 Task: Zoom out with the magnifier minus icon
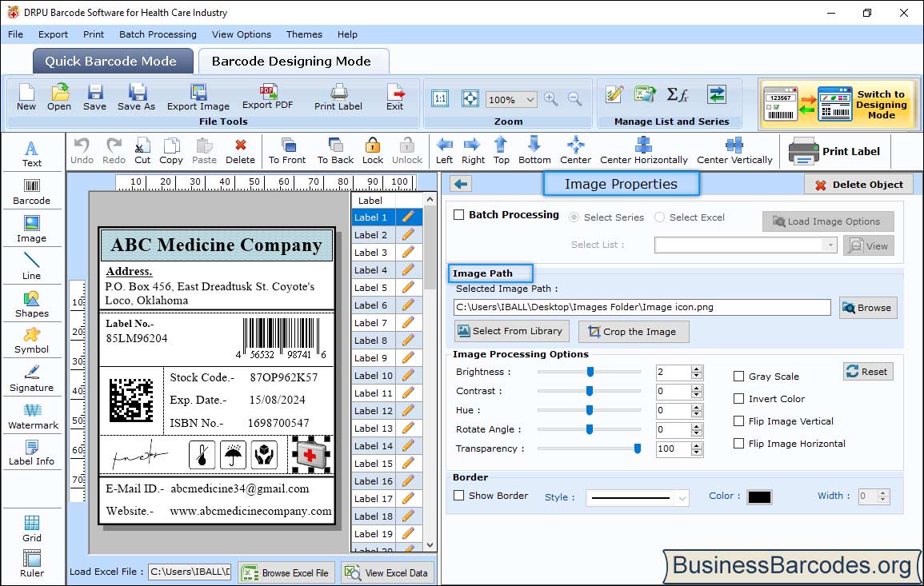click(574, 99)
